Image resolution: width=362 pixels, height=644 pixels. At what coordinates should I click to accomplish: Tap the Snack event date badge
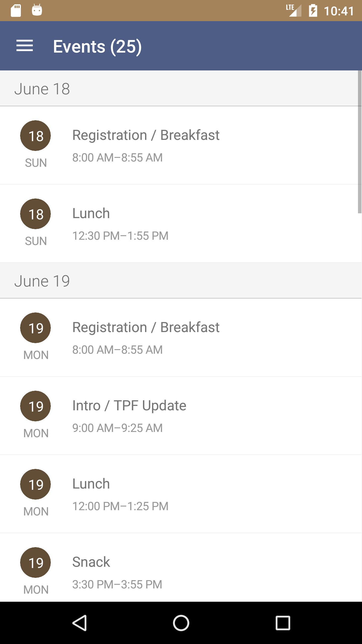pos(35,562)
